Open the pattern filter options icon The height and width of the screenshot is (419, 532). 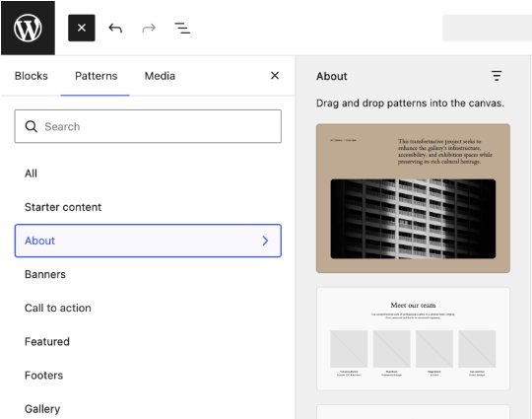(x=497, y=76)
